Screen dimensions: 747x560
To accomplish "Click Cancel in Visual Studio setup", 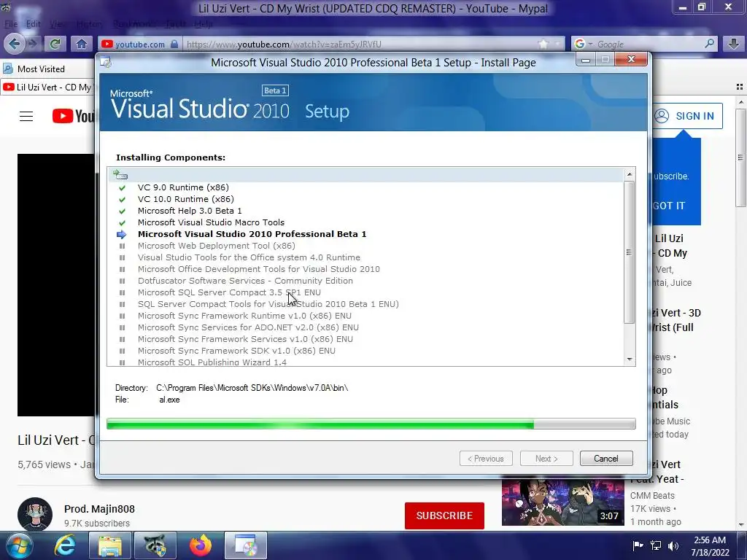I will pos(606,459).
